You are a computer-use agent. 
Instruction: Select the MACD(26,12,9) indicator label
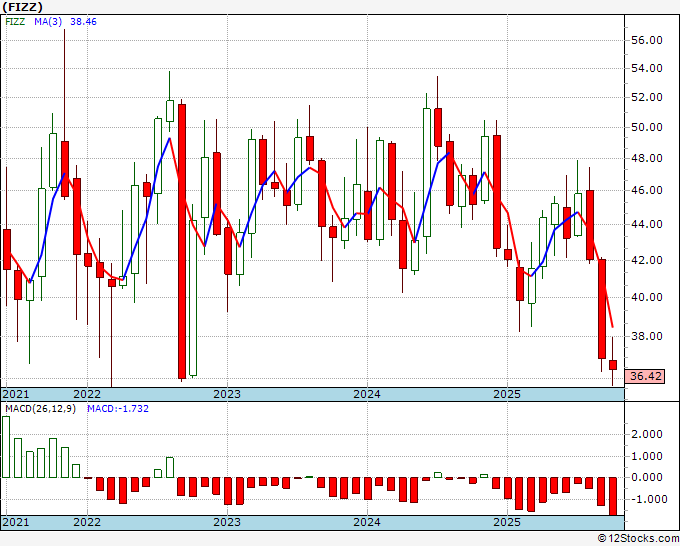(x=40, y=409)
